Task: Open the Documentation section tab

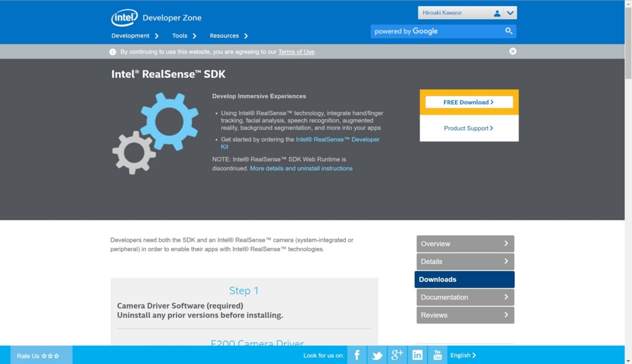Action: tap(465, 297)
